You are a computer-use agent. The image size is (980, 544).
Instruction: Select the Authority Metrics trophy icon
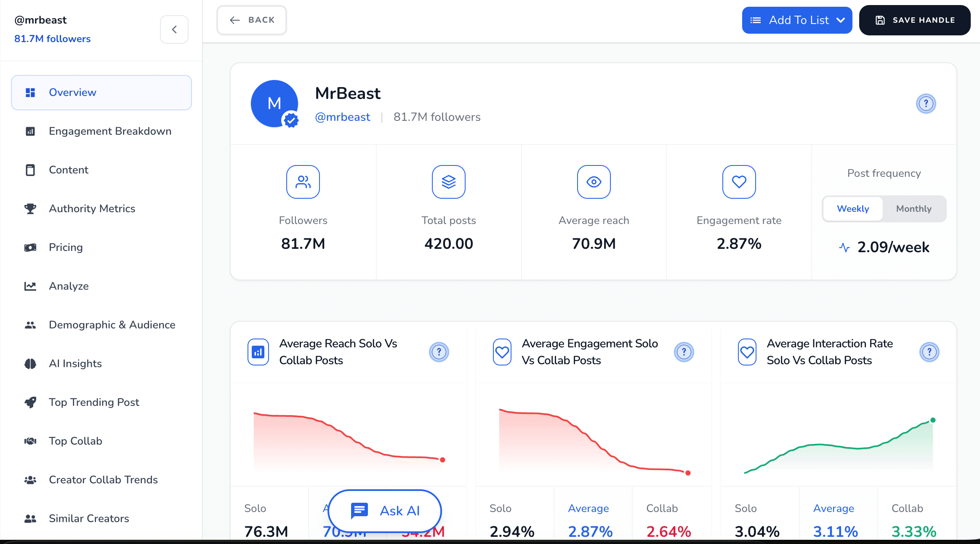click(30, 208)
